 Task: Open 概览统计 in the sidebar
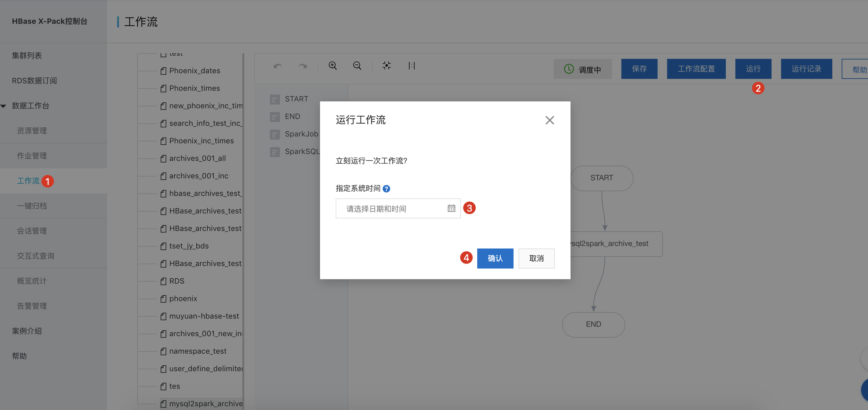point(32,281)
